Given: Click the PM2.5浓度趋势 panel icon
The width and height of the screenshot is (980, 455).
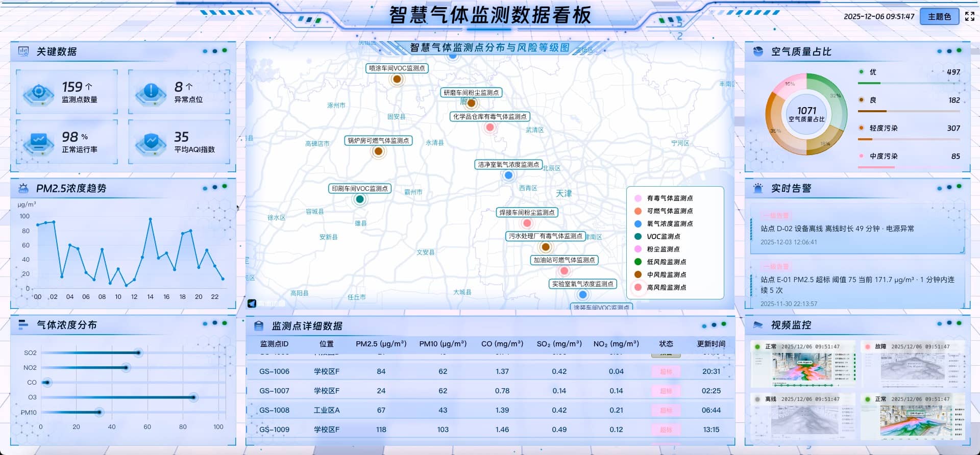Looking at the screenshot, I should (x=23, y=188).
